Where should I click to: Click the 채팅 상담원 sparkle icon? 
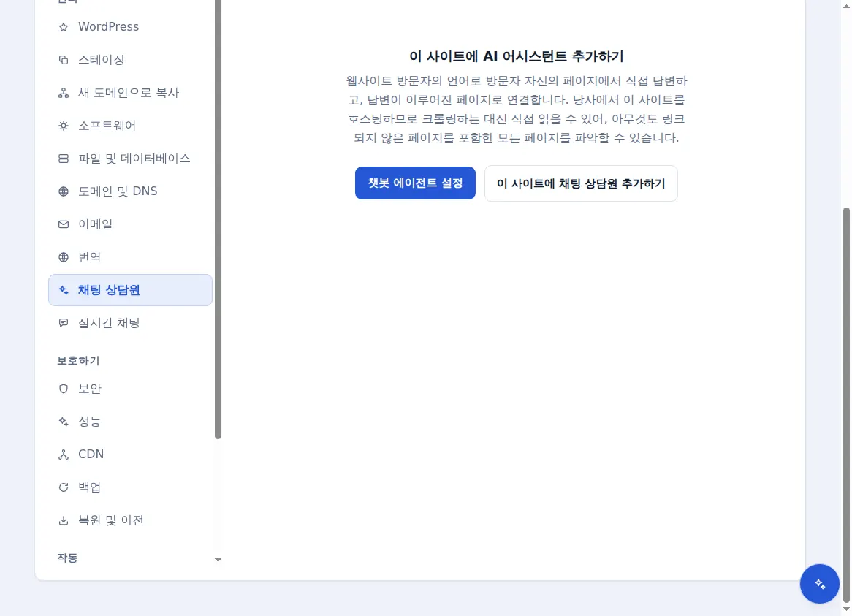click(x=64, y=290)
